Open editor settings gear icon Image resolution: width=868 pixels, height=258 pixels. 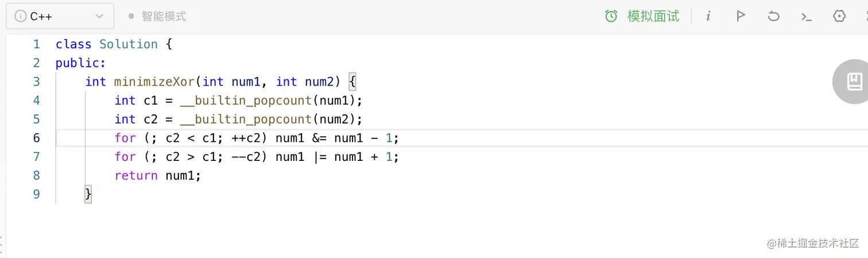[x=839, y=16]
